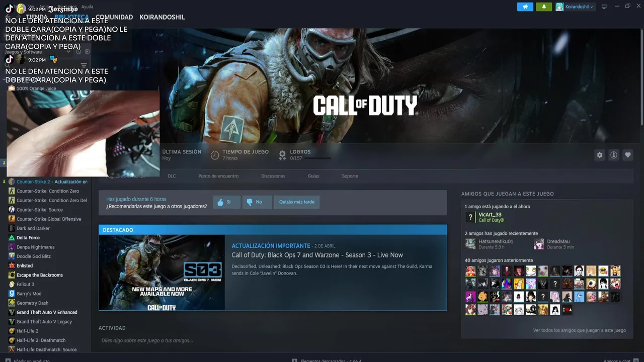Click the main page vertical scrollbar
Viewport: 644px width, 362px height.
click(641, 78)
